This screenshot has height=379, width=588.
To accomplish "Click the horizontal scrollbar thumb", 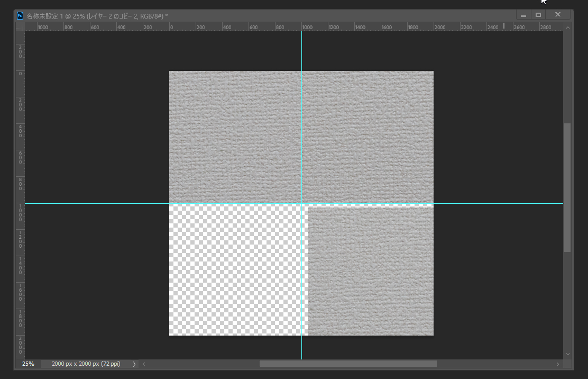I will tap(347, 364).
